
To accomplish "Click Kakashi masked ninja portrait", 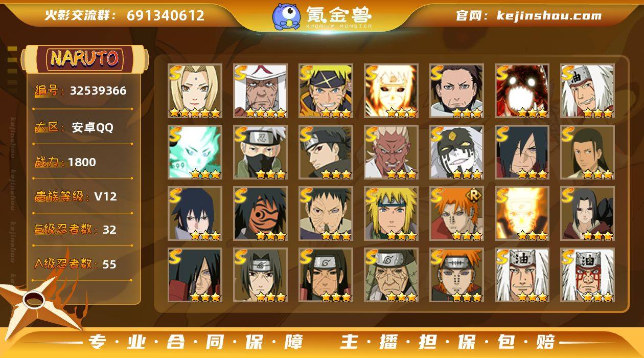I will point(260,152).
